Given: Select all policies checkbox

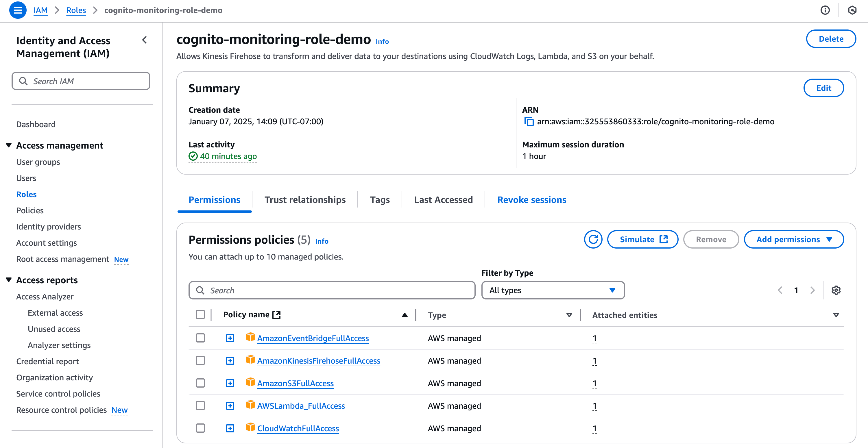Looking at the screenshot, I should pos(200,314).
